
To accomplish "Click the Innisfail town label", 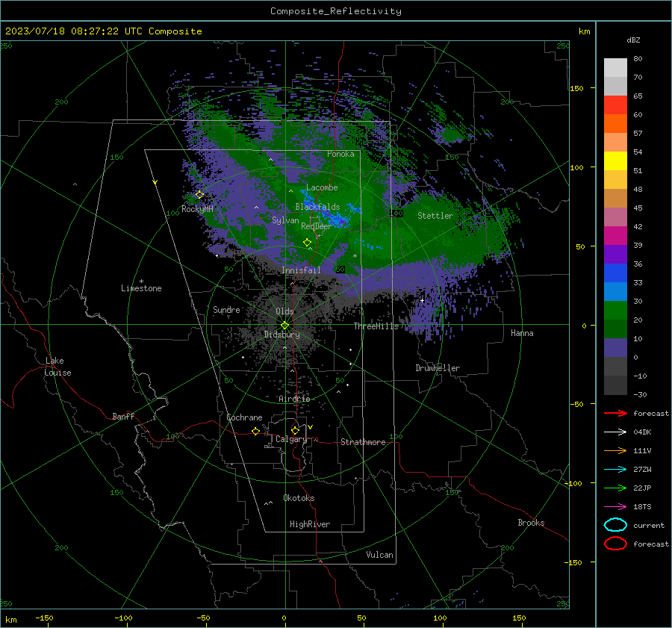I will pyautogui.click(x=301, y=270).
